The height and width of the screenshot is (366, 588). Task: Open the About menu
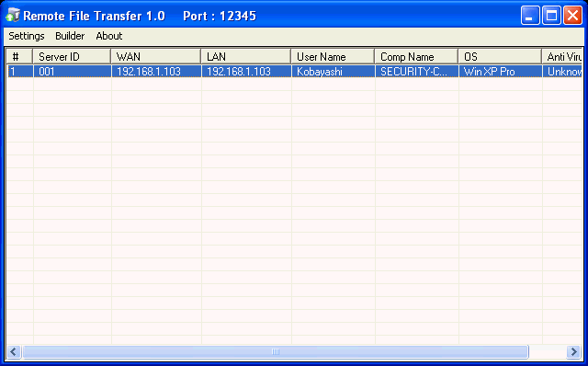[x=109, y=36]
